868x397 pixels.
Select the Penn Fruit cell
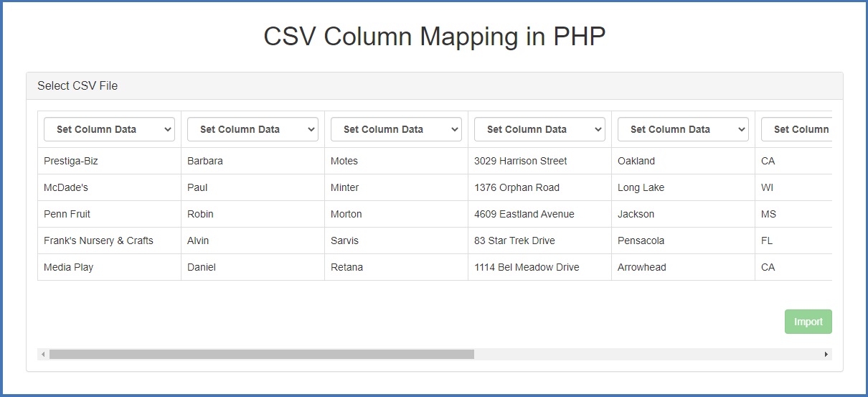(109, 214)
